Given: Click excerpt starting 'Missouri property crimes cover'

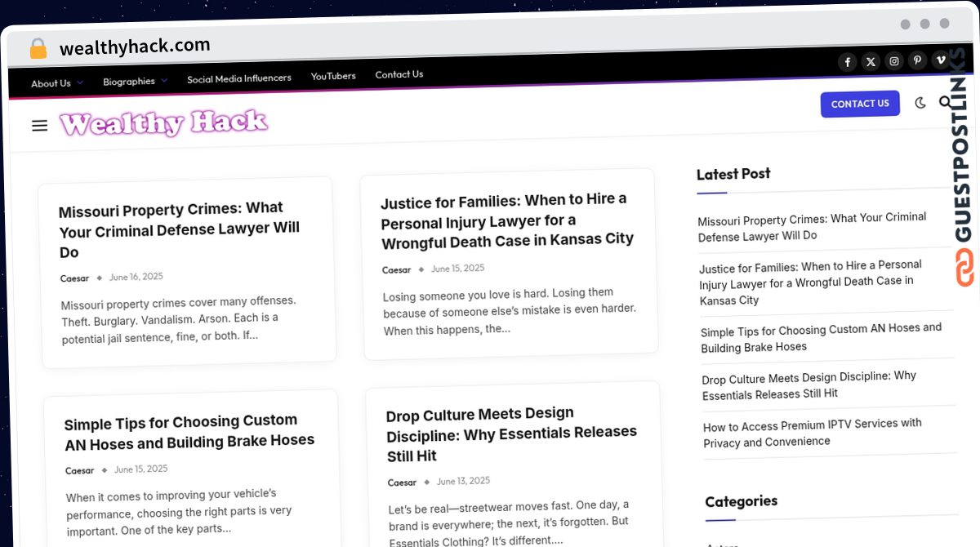Looking at the screenshot, I should tap(179, 318).
